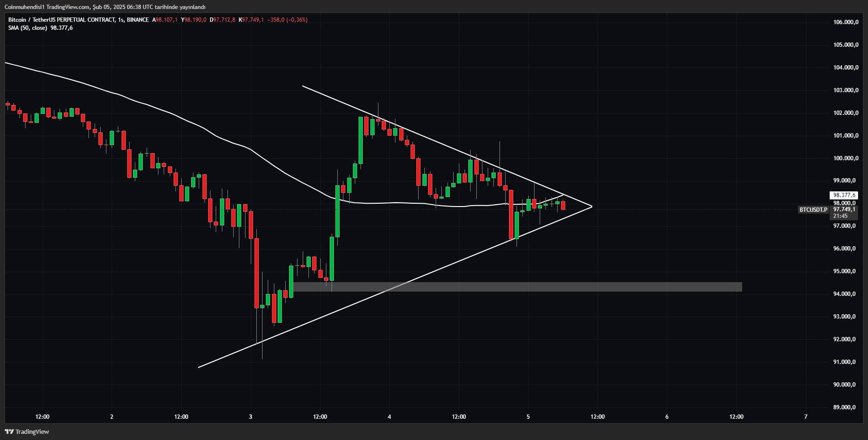
Task: Click the SMA value 98.377,6 in legend
Action: (x=61, y=28)
